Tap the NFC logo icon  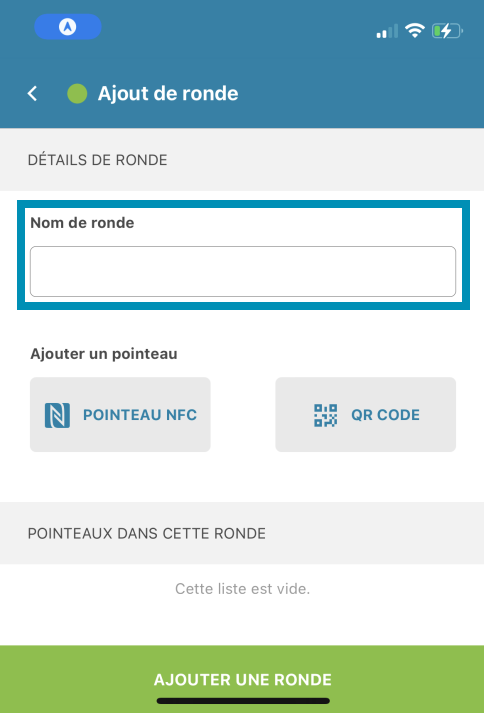(x=57, y=415)
